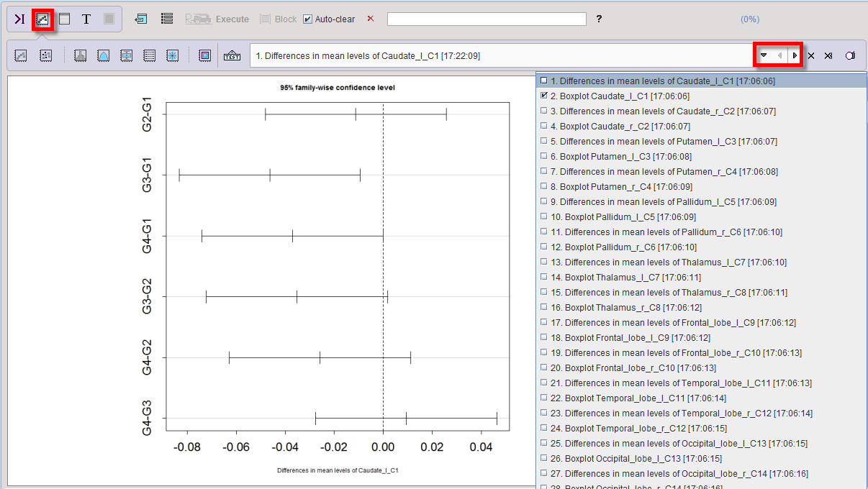Screen dimensions: 868x489
Task: Select the density curve plot icon
Action: click(103, 55)
